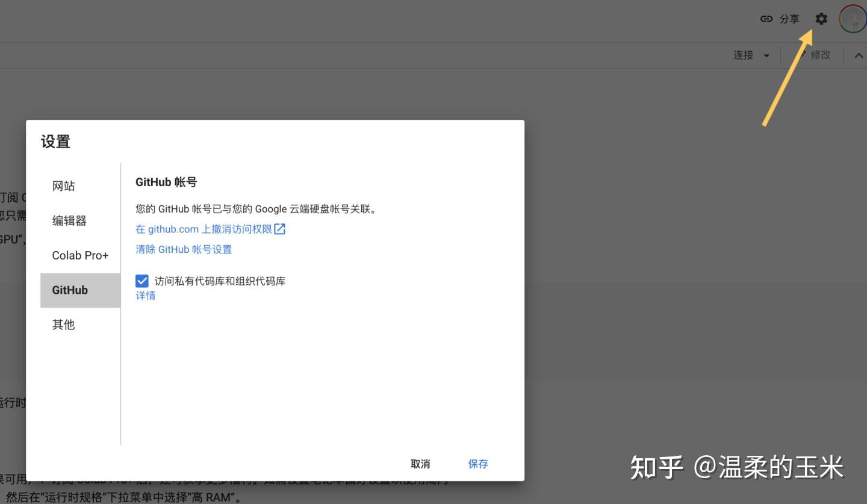Open the 详情 link under the checkbox
This screenshot has height=504, width=867.
point(145,295)
